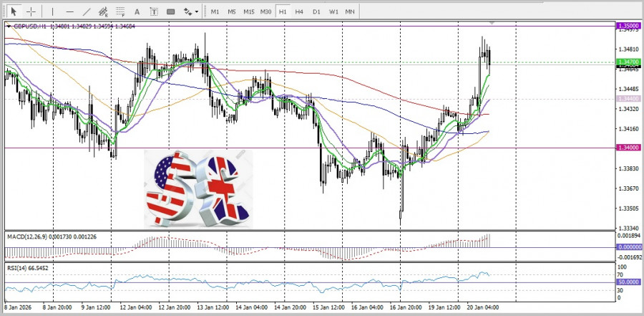Choose the horizontal line tool

click(70, 11)
